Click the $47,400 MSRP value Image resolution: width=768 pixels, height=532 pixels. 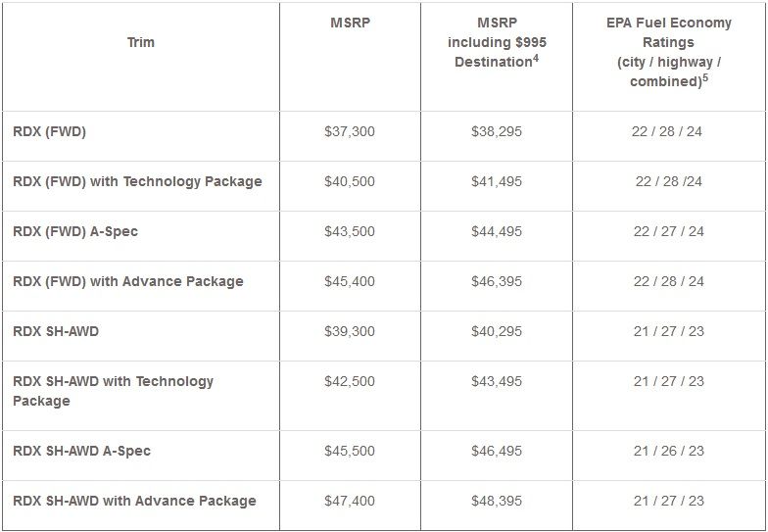349,501
